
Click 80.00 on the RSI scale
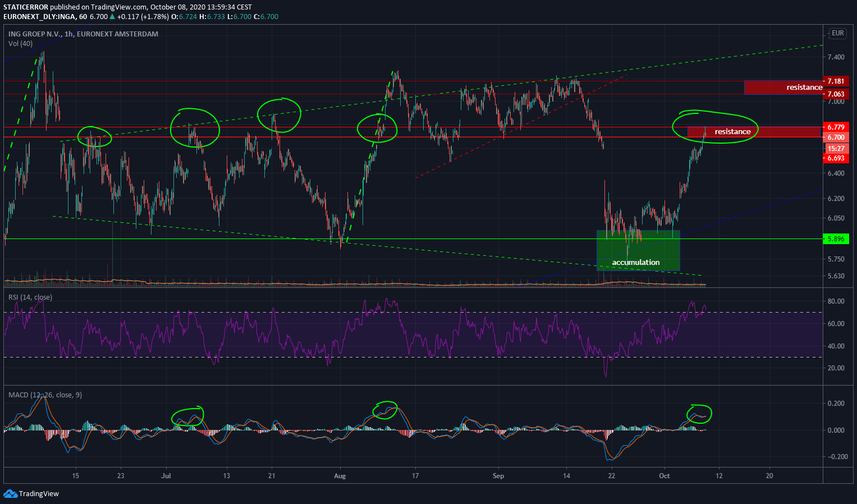836,301
